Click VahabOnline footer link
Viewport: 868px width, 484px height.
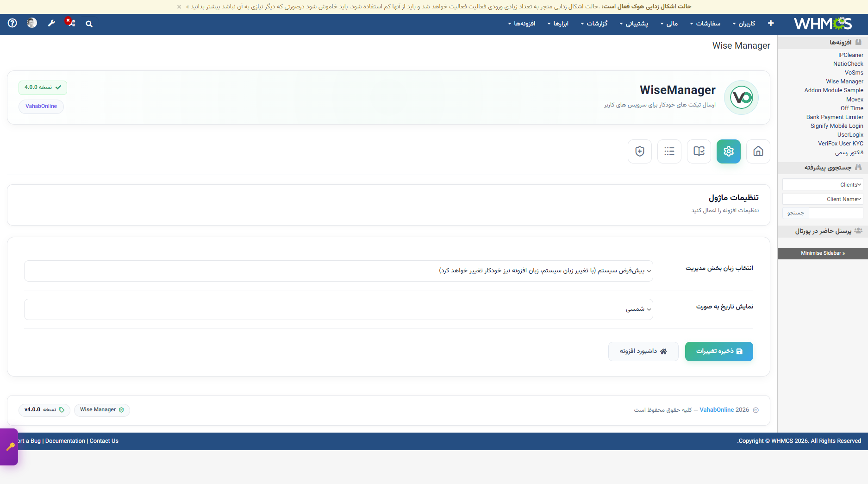point(717,410)
